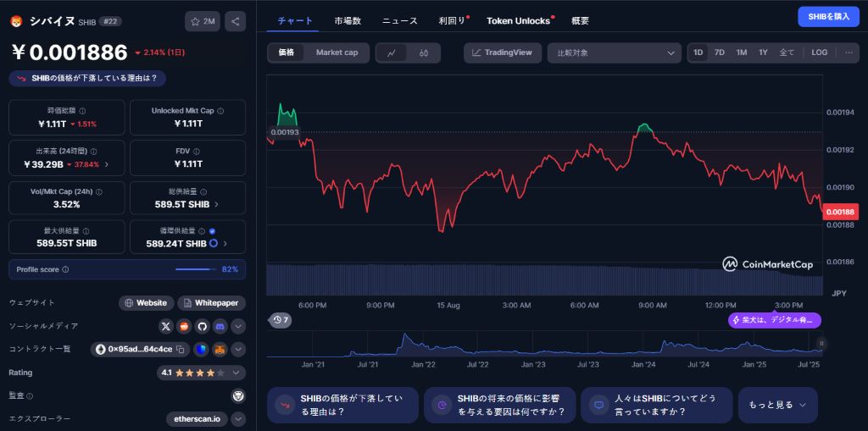Open the Reddit social link
The image size is (868, 431).
coord(184,327)
